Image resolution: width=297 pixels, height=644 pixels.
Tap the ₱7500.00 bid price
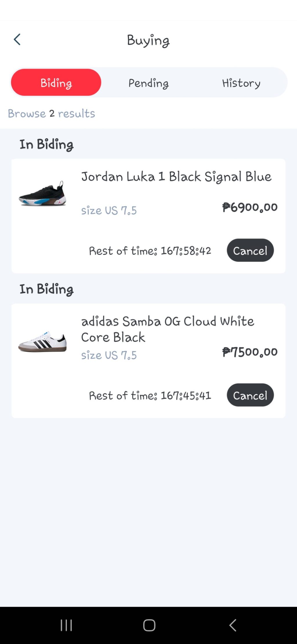coord(250,352)
